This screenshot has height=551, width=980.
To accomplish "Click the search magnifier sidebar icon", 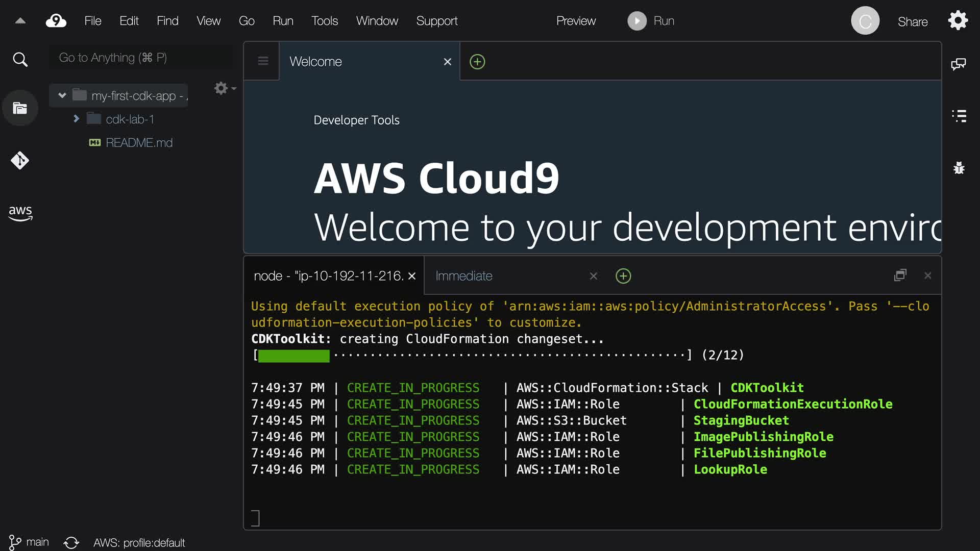I will pos(20,60).
